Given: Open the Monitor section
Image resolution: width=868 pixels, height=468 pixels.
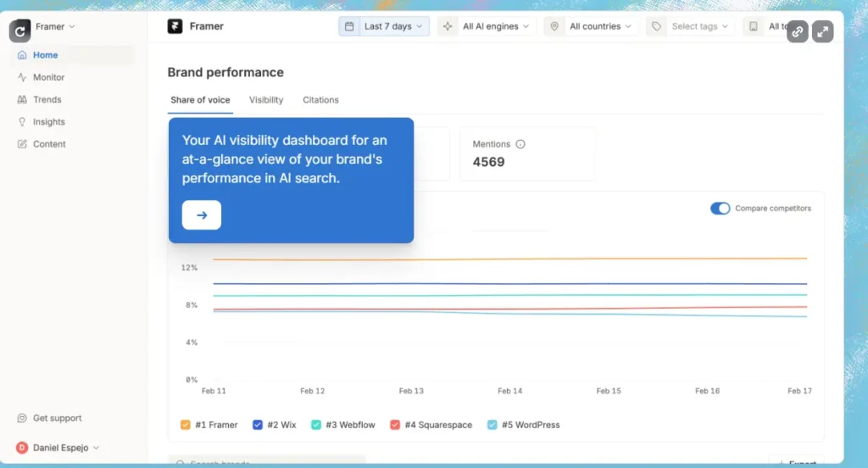Looking at the screenshot, I should (48, 77).
